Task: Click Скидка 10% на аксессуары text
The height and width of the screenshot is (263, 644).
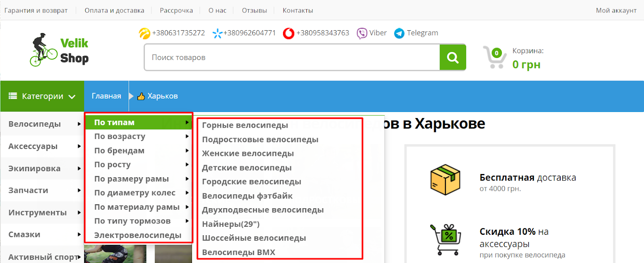Action: pyautogui.click(x=514, y=238)
